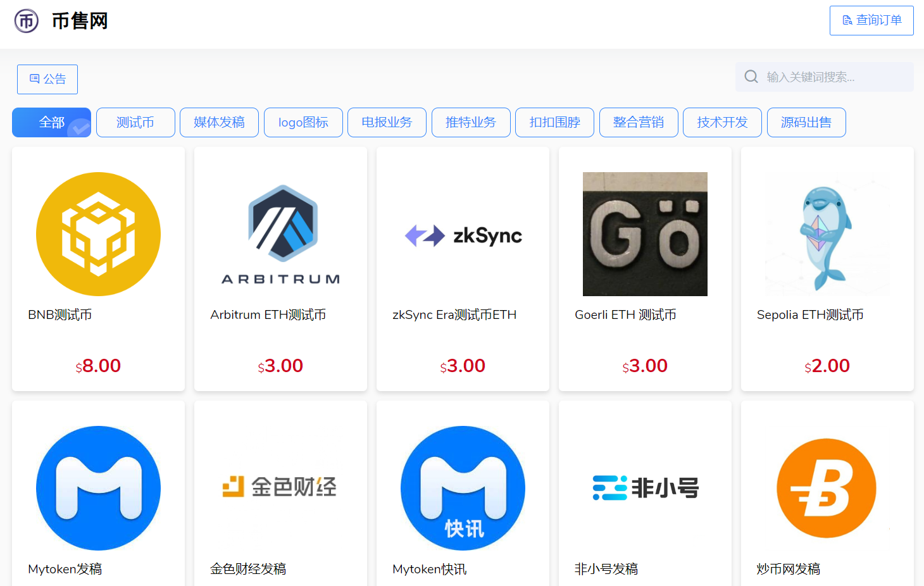Switch to the 整合营销 category

(639, 122)
